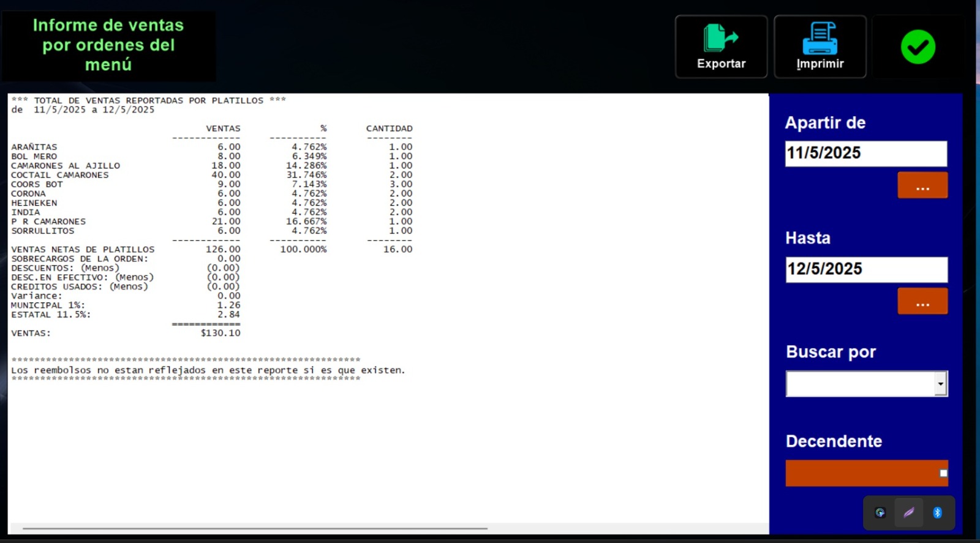Toggle the Decendente checkbox

[x=943, y=473]
